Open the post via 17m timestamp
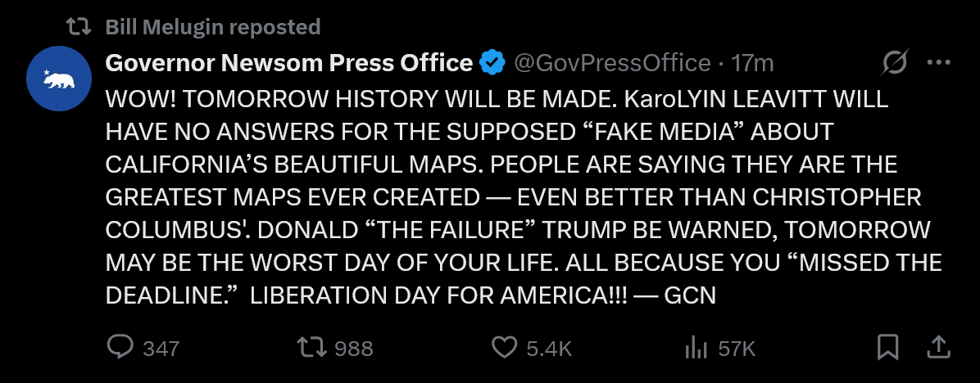The image size is (980, 383). 752,62
